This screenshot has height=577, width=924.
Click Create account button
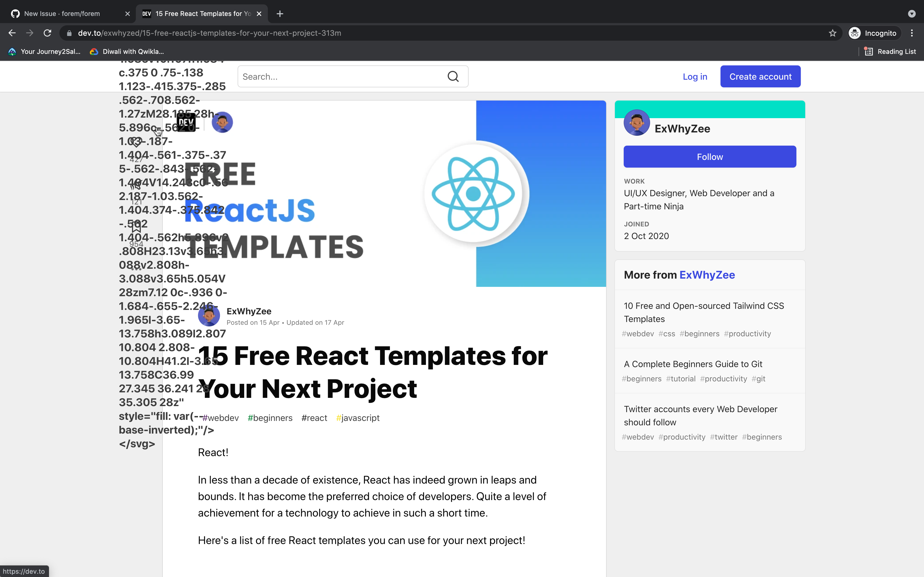(x=760, y=77)
